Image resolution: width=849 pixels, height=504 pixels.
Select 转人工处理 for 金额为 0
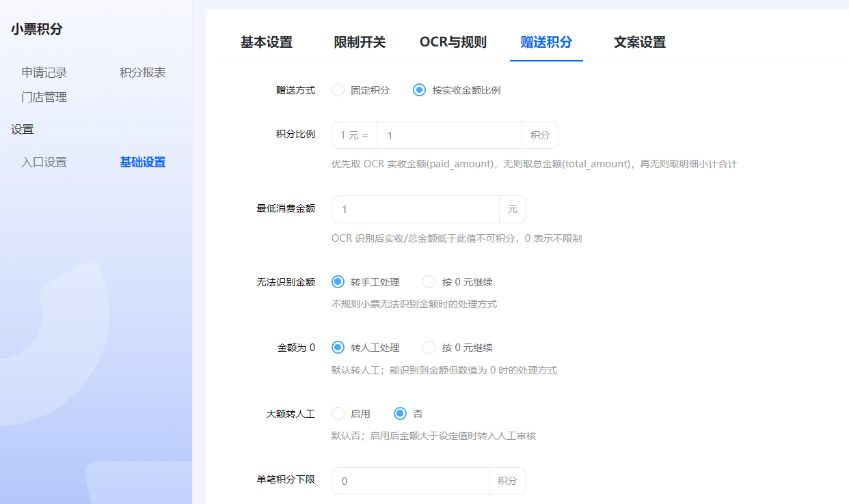[x=366, y=348]
